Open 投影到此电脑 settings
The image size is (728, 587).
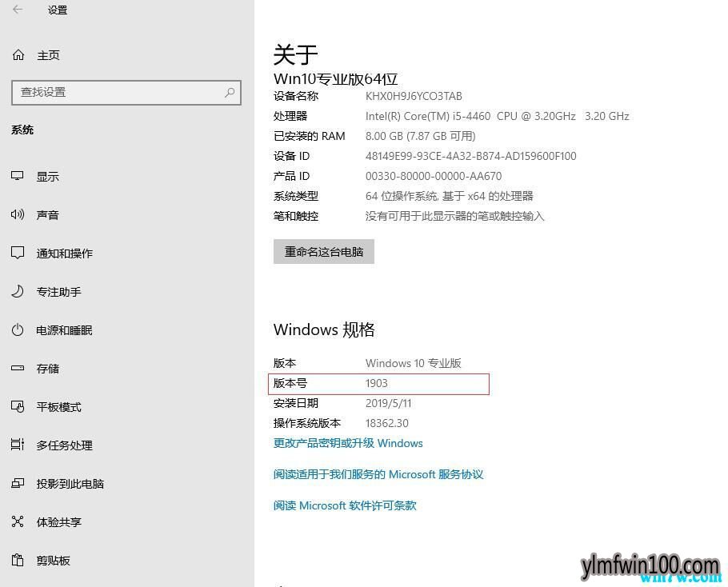point(70,484)
